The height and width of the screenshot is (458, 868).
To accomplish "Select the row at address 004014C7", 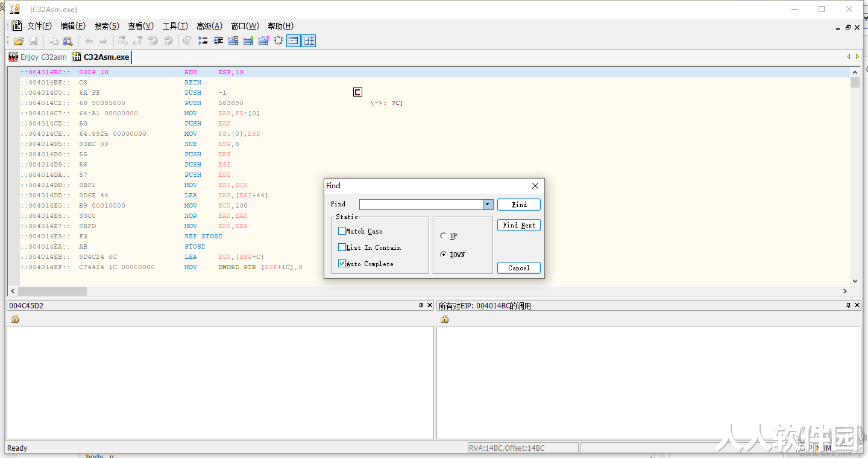I will pos(435,113).
